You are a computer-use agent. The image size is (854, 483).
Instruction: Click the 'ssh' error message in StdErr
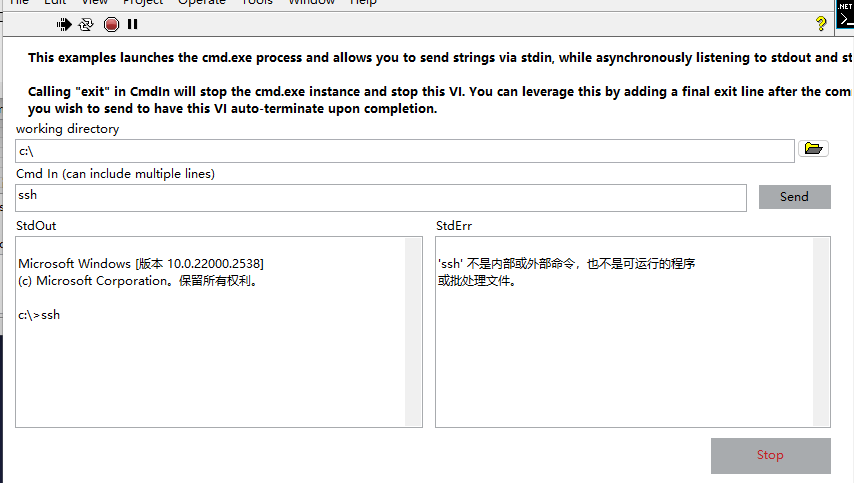[x=566, y=272]
